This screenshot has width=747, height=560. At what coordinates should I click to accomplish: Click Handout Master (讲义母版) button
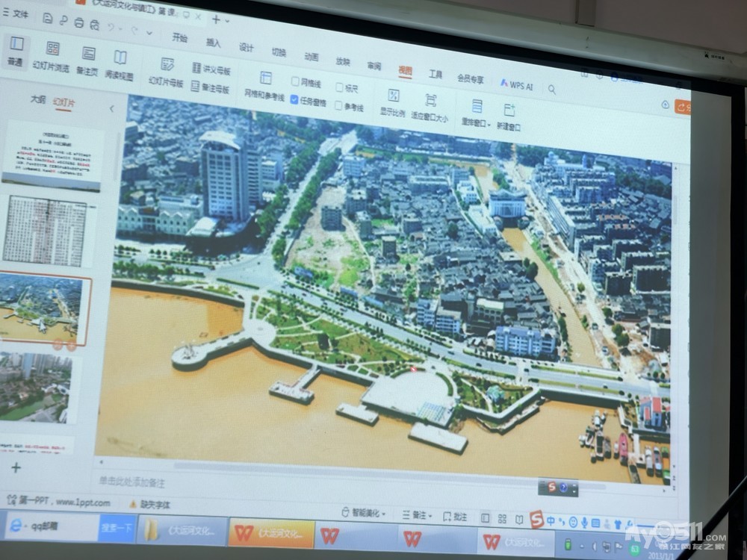click(x=211, y=69)
